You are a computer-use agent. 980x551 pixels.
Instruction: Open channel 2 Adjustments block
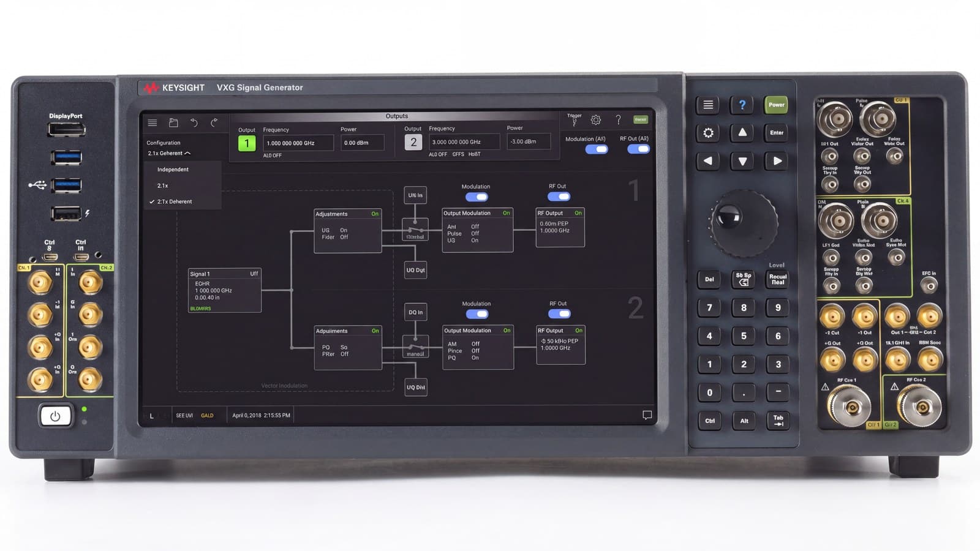[x=348, y=348]
